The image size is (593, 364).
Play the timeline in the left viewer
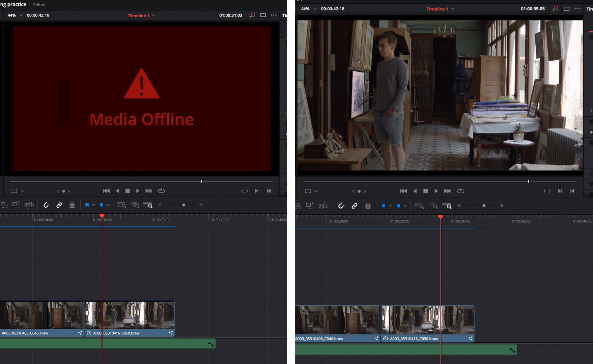click(x=138, y=191)
